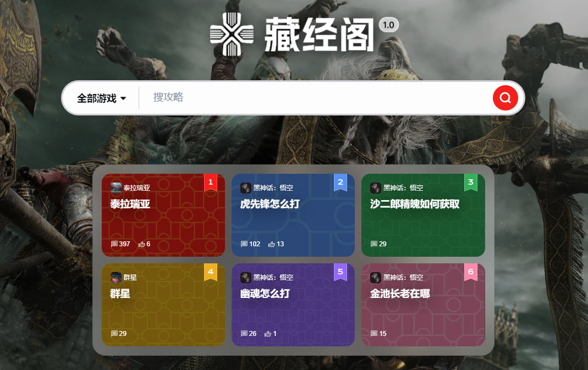Click the comment icon showing 15
This screenshot has width=588, height=370.
[x=374, y=334]
